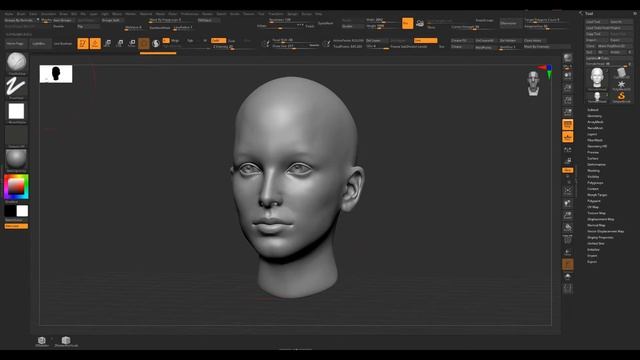Expand the Display Properties sub-palette
This screenshot has height=360, width=640.
(600, 237)
